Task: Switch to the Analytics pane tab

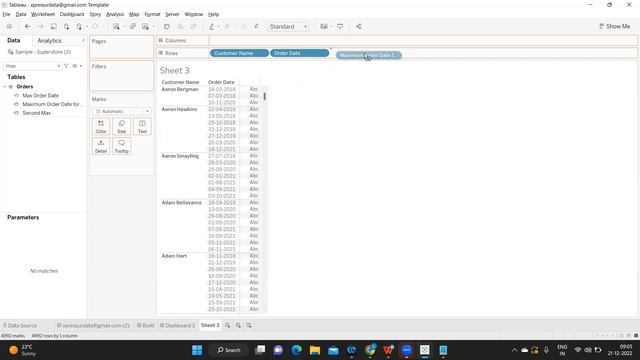Action: [x=49, y=40]
